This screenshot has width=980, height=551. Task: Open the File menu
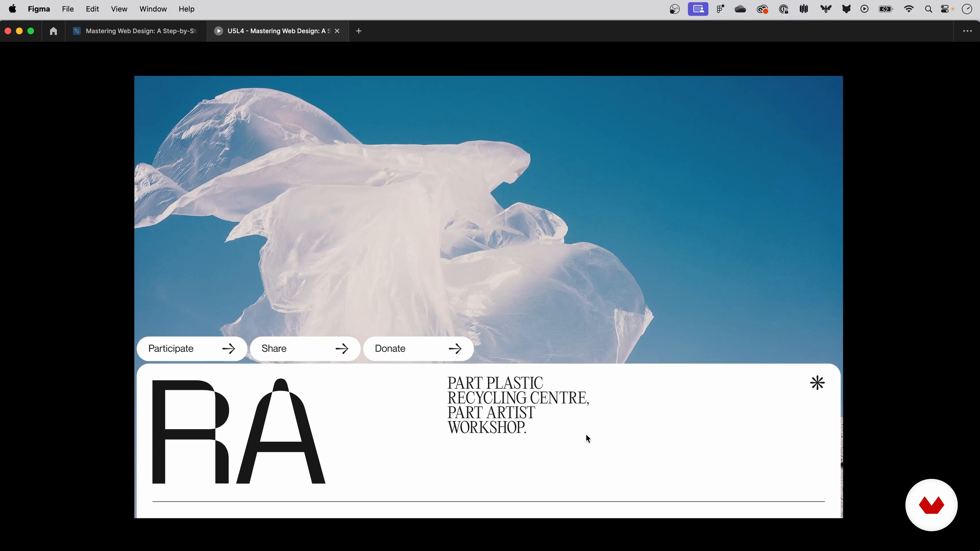pos(68,9)
